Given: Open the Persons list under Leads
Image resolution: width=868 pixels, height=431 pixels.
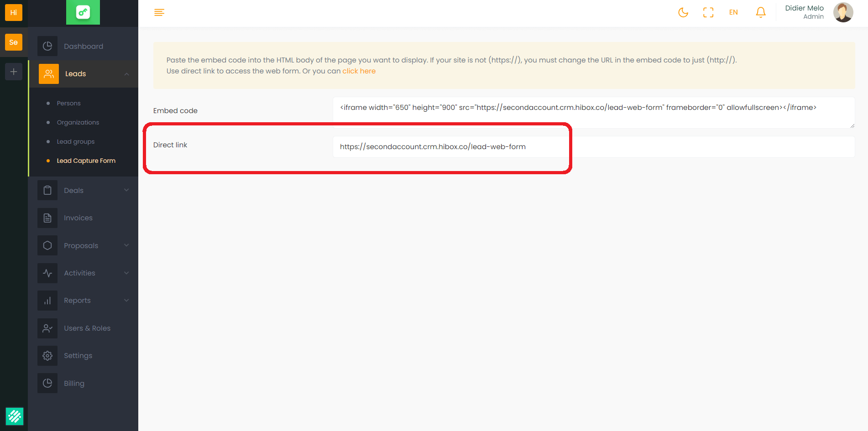Looking at the screenshot, I should pyautogui.click(x=68, y=104).
